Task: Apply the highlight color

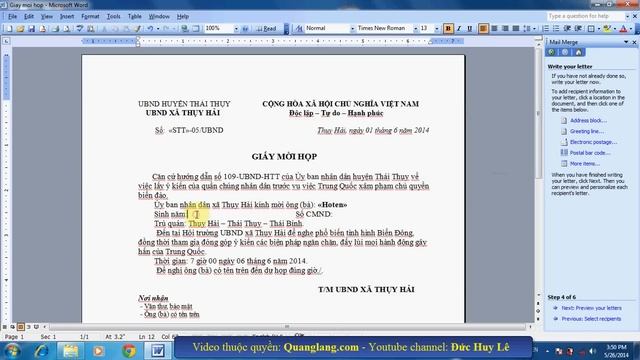Action: point(607,29)
